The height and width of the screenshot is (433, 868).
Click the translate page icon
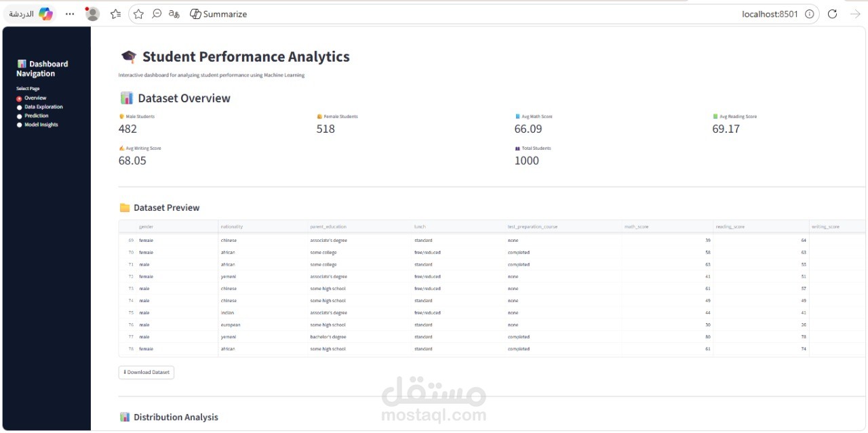coord(174,14)
